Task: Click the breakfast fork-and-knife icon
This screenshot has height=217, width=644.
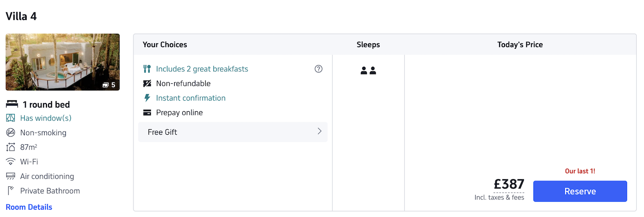Action: click(x=147, y=69)
